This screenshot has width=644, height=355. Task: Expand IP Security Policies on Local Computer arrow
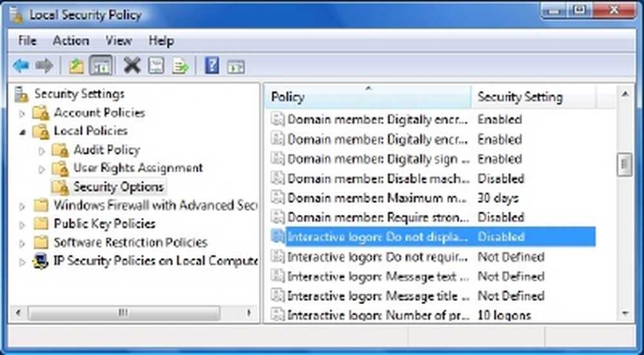[23, 262]
